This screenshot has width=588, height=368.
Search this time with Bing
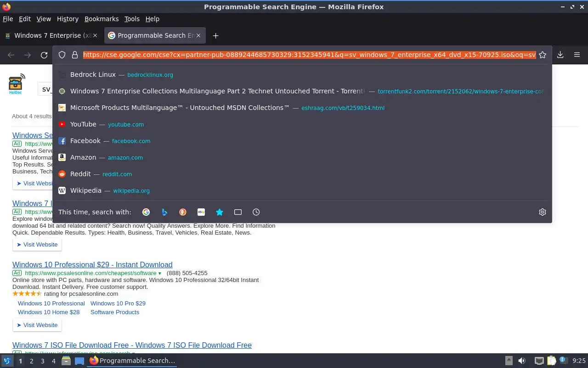[164, 212]
